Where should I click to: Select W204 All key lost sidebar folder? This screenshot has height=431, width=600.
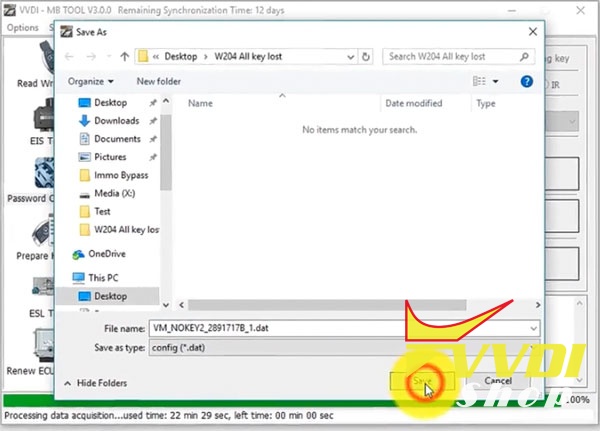(126, 229)
